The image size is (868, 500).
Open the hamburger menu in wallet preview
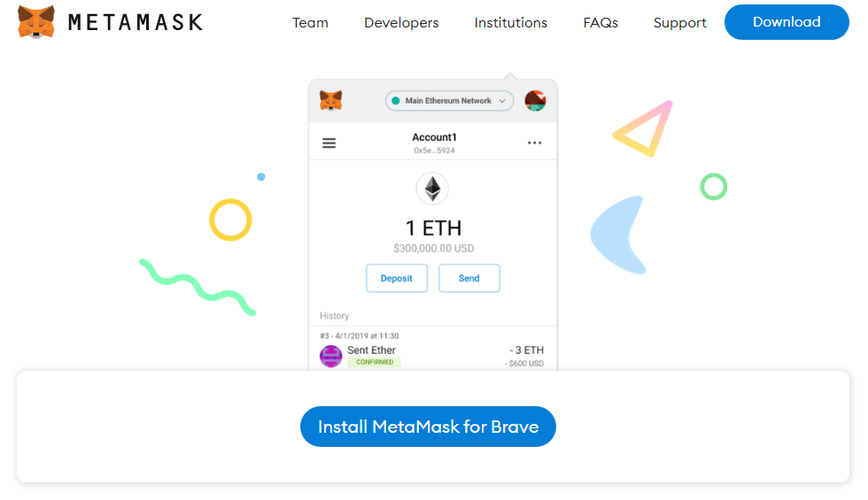pyautogui.click(x=329, y=143)
